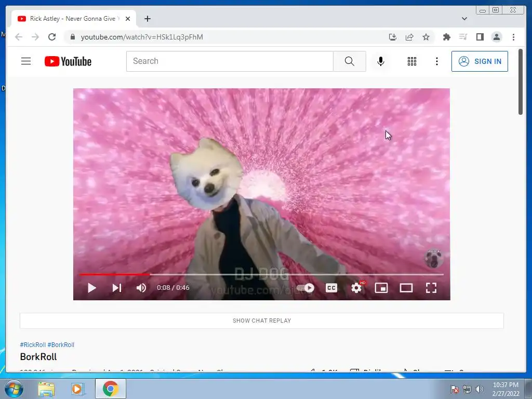Open the #BorkRoll hashtag link
Screen dimensions: 532x399
click(x=61, y=345)
